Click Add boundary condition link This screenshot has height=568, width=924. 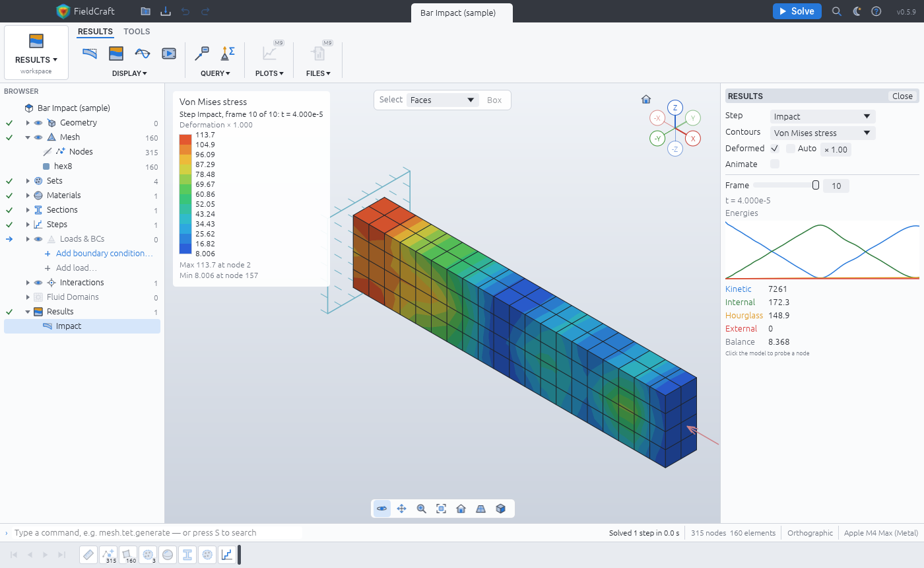[x=104, y=254]
